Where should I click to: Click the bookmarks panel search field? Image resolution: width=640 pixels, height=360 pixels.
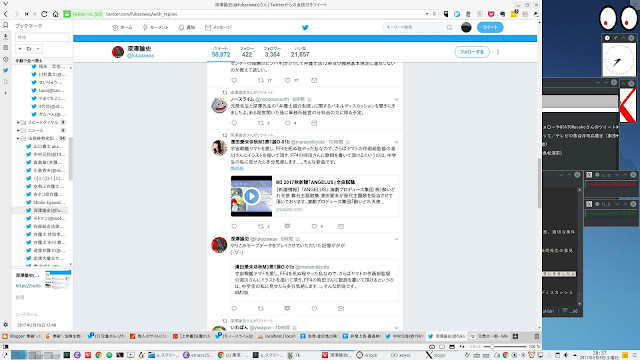(x=42, y=37)
